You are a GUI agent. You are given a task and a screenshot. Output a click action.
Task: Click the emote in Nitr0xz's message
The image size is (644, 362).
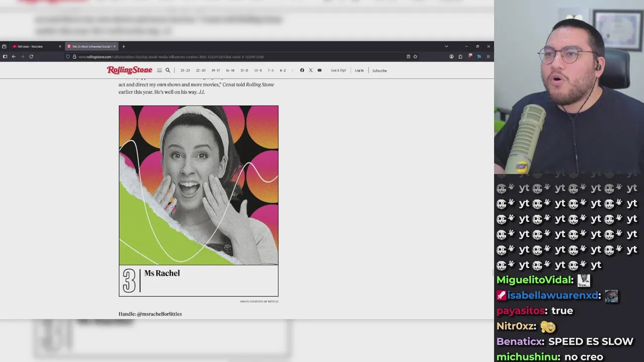click(x=548, y=326)
